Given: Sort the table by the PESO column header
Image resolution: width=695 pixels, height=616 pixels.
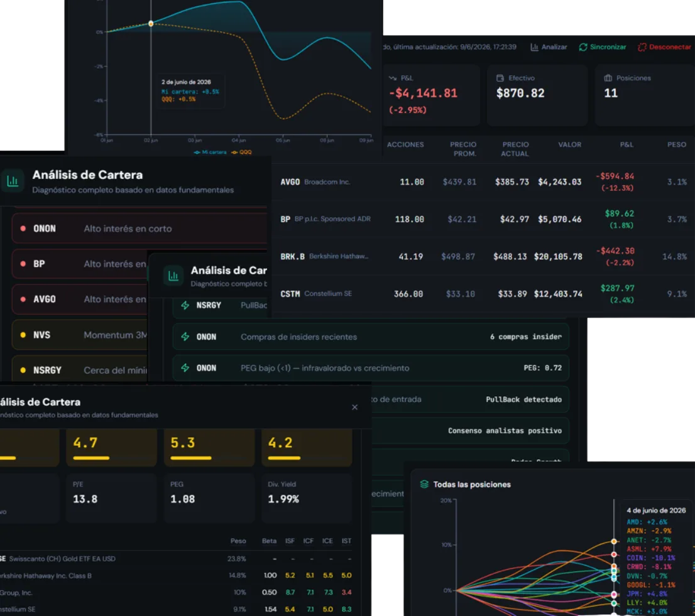Looking at the screenshot, I should 677,144.
